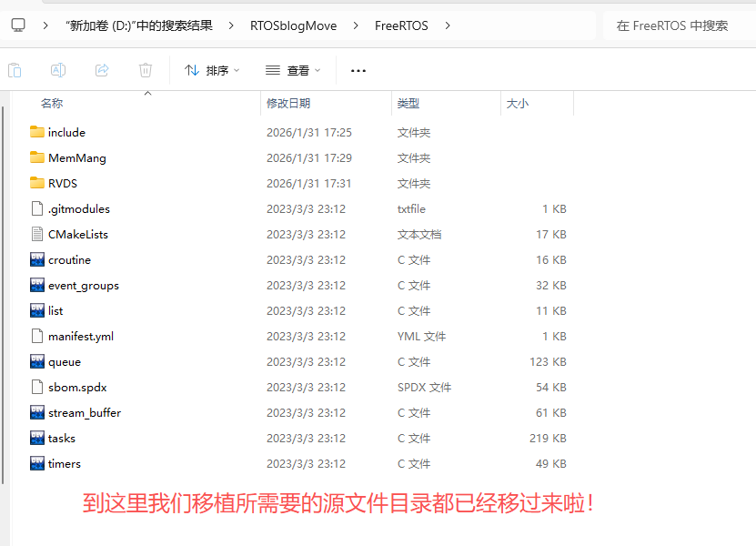Select the queue C file

pyautogui.click(x=64, y=361)
